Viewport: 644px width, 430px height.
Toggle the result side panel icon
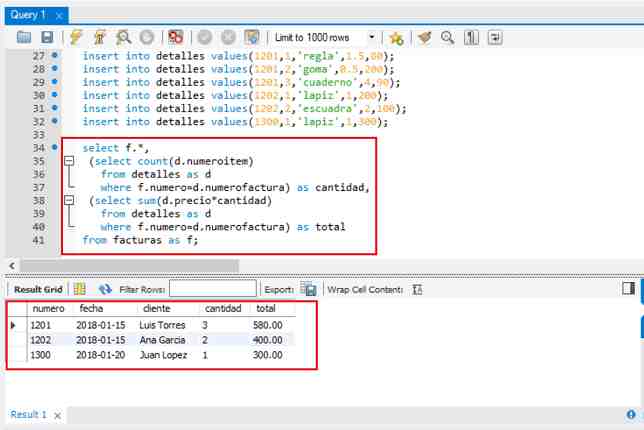click(x=628, y=288)
